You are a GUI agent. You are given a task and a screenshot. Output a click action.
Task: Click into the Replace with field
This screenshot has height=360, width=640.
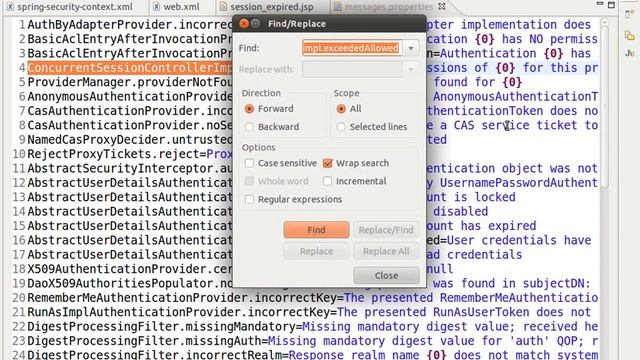(352, 69)
